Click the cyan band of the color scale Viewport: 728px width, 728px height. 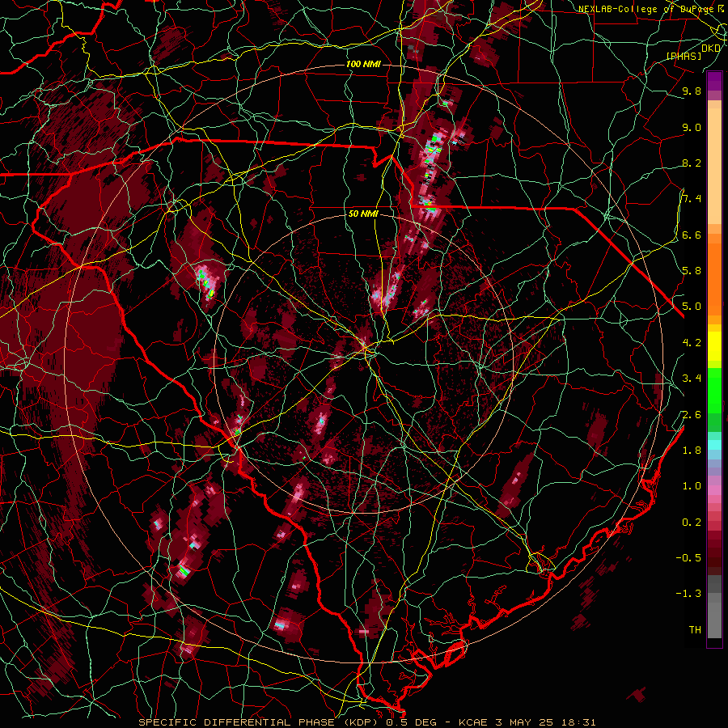(714, 445)
